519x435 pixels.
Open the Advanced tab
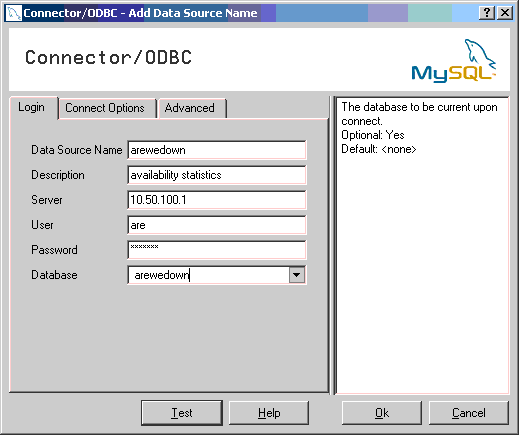pos(192,108)
